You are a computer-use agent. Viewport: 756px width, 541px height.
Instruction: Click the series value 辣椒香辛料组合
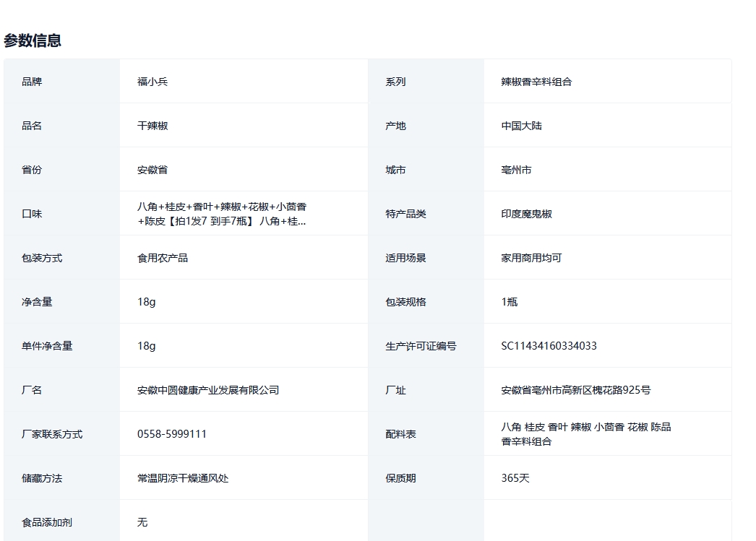click(x=536, y=82)
